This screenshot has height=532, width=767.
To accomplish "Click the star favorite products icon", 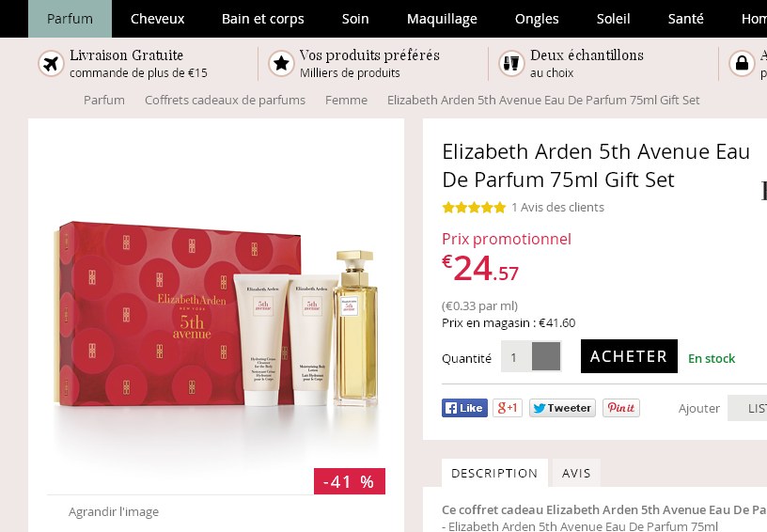I will [281, 64].
